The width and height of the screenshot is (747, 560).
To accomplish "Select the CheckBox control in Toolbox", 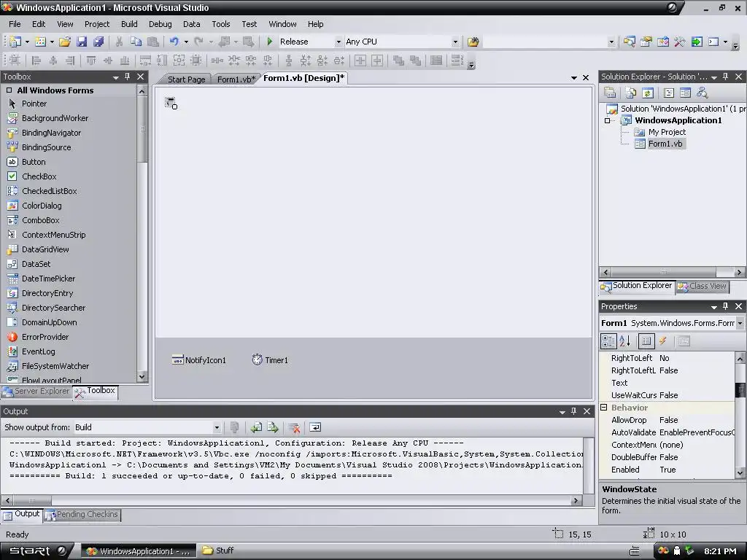I will (x=32, y=176).
